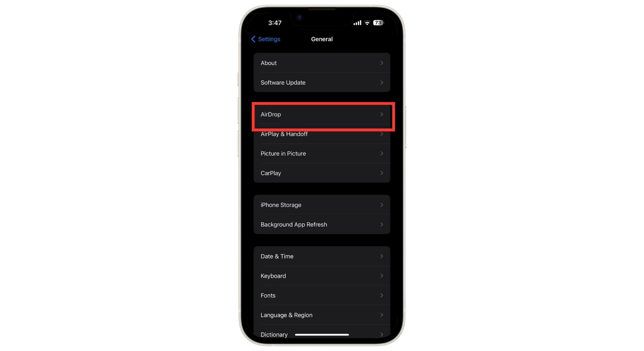Image resolution: width=644 pixels, height=351 pixels.
Task: Tap the General page title
Action: point(322,39)
